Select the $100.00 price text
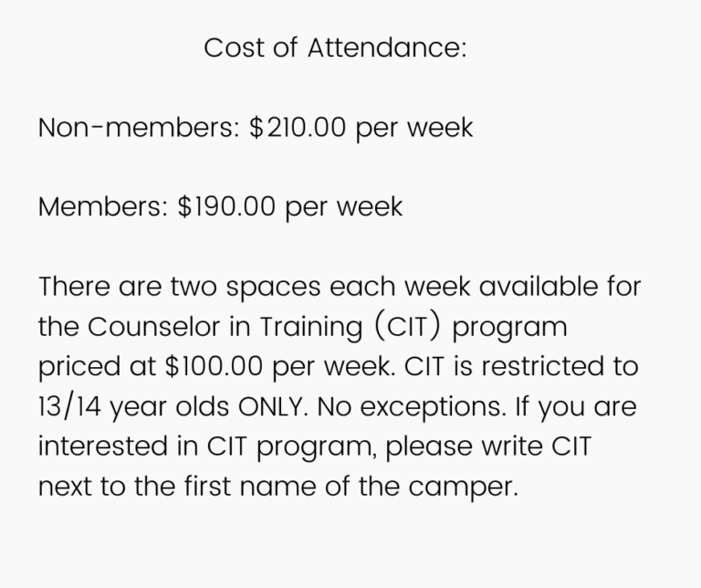Image resolution: width=701 pixels, height=588 pixels. click(214, 366)
